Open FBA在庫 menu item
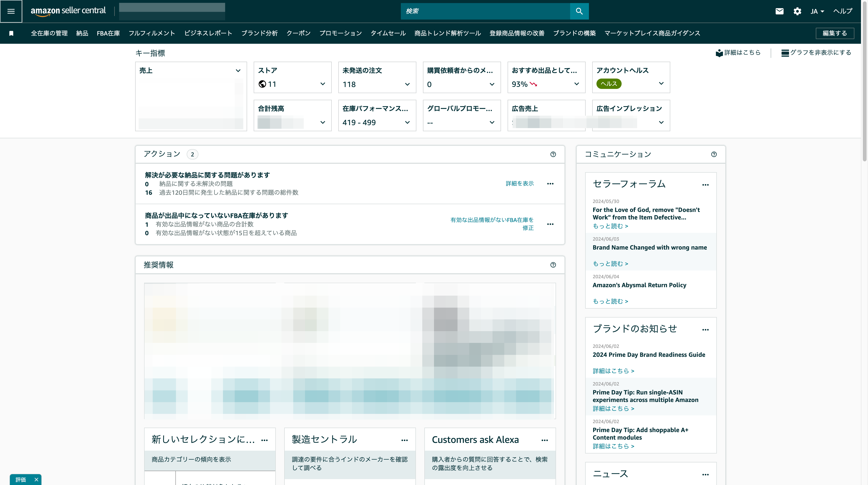The image size is (868, 485). (x=108, y=33)
